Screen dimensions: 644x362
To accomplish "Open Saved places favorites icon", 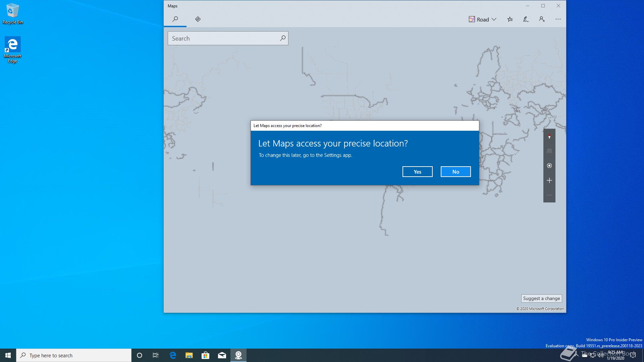I will (x=510, y=19).
